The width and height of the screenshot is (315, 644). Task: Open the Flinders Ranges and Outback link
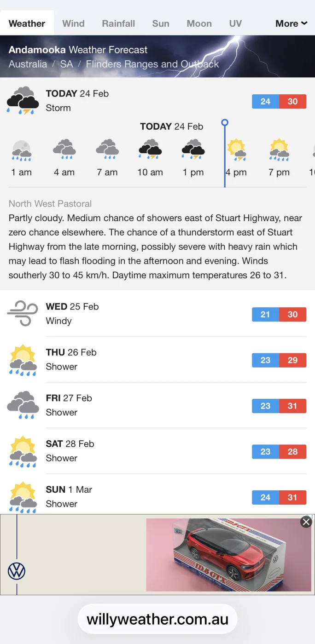coord(152,64)
